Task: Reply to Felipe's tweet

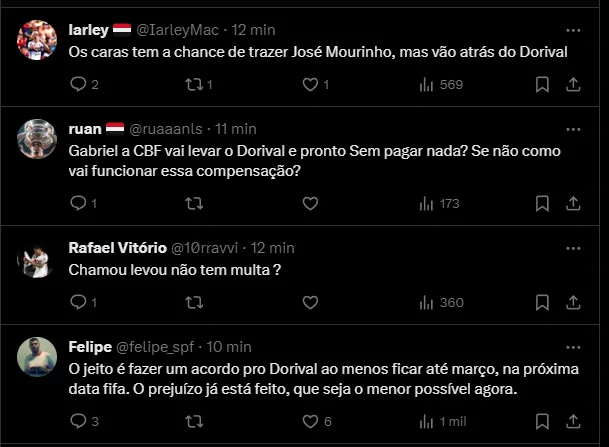Action: pyautogui.click(x=78, y=421)
